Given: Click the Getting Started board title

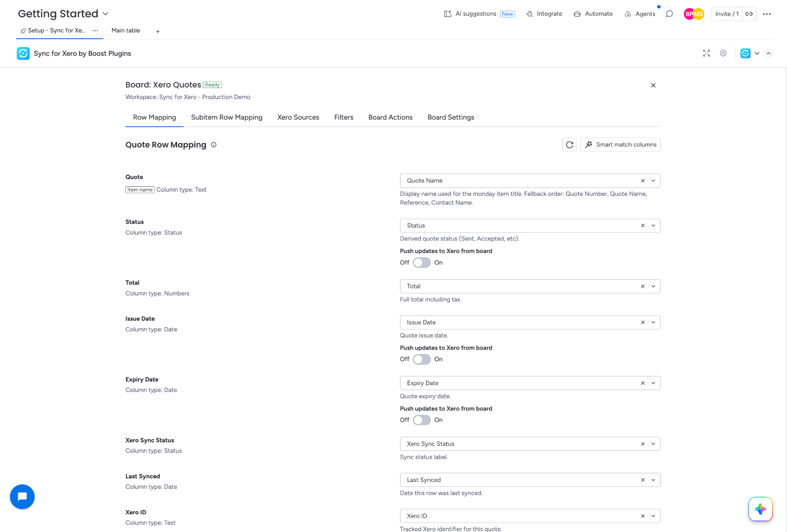Looking at the screenshot, I should coord(58,14).
